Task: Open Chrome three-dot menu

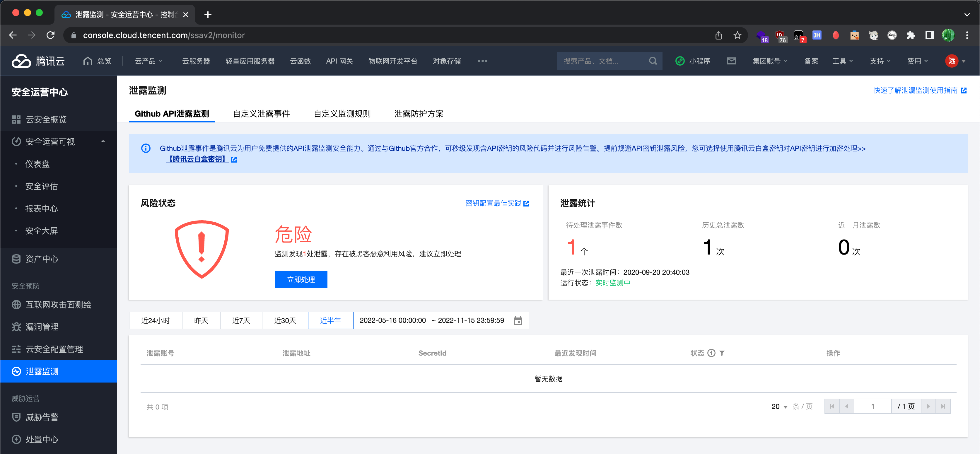Action: point(967,35)
